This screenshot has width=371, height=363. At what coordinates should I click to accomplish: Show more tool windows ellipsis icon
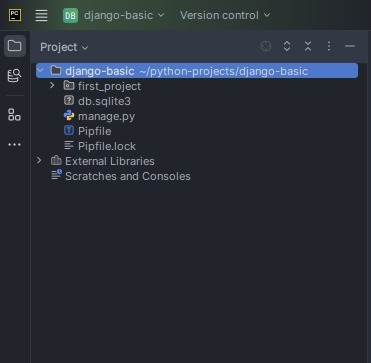pyautogui.click(x=15, y=145)
